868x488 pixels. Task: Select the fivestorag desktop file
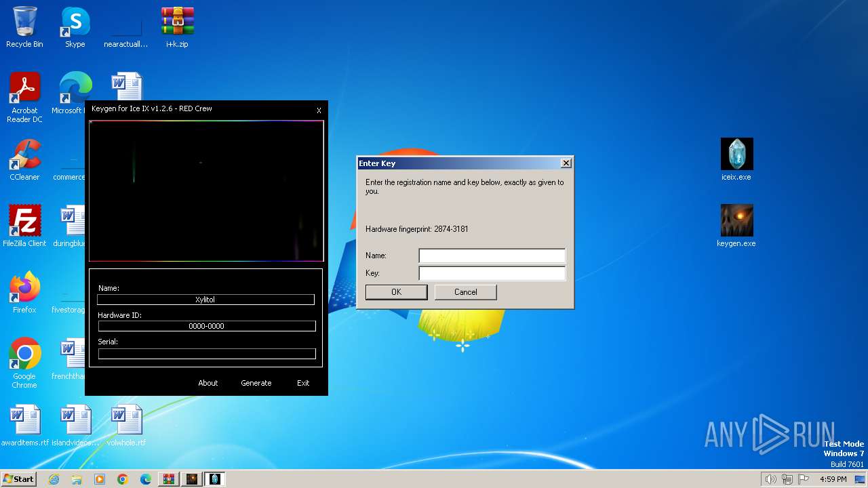(x=68, y=293)
